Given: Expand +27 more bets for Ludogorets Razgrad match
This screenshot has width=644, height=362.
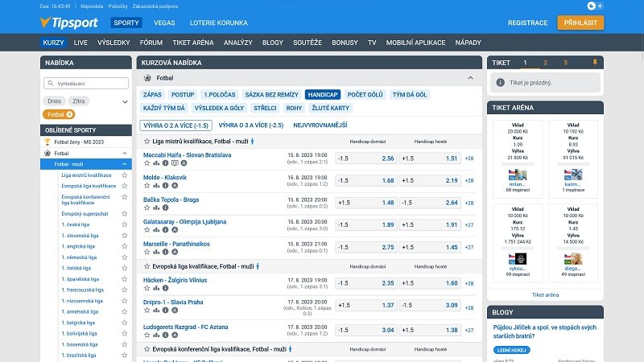Looking at the screenshot, I should tap(469, 330).
